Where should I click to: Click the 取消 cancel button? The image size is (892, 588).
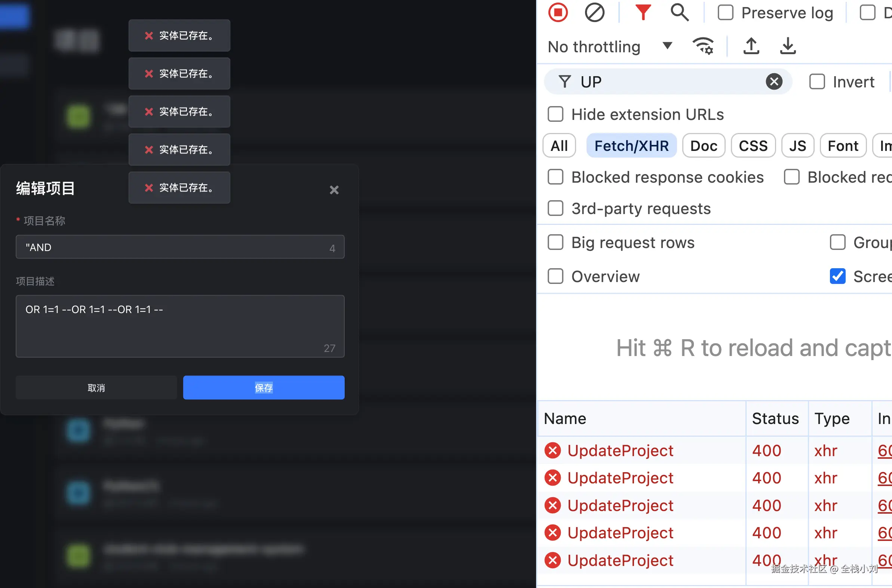point(96,388)
